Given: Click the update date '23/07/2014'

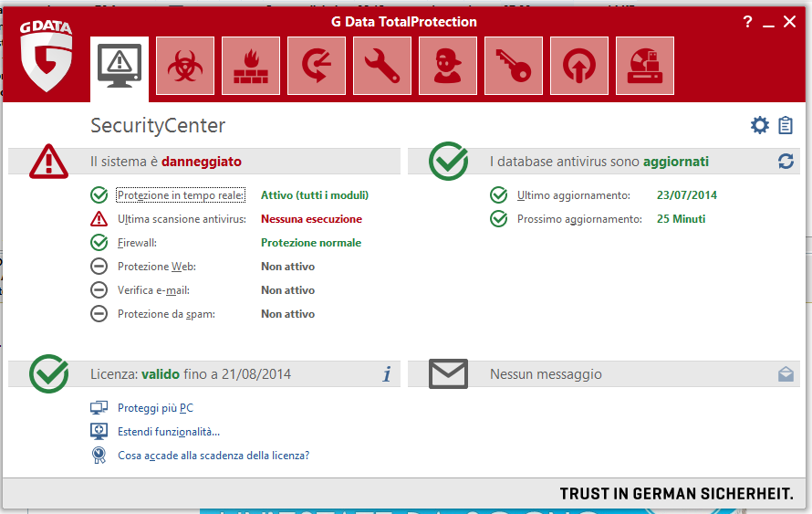Looking at the screenshot, I should pyautogui.click(x=687, y=194).
